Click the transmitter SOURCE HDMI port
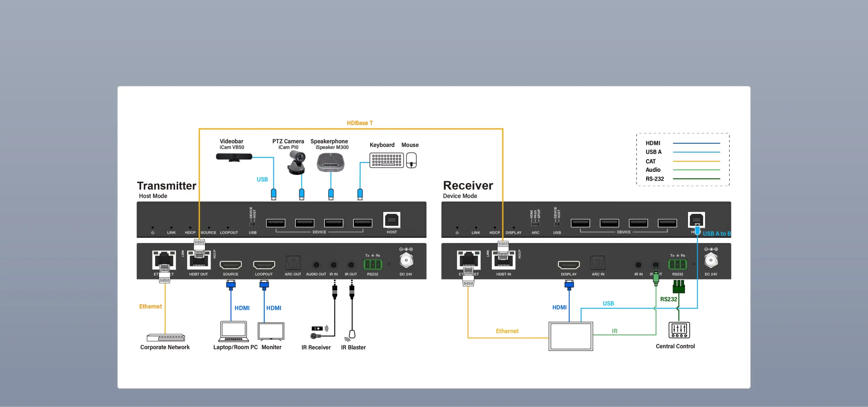868x407 pixels. 231,265
